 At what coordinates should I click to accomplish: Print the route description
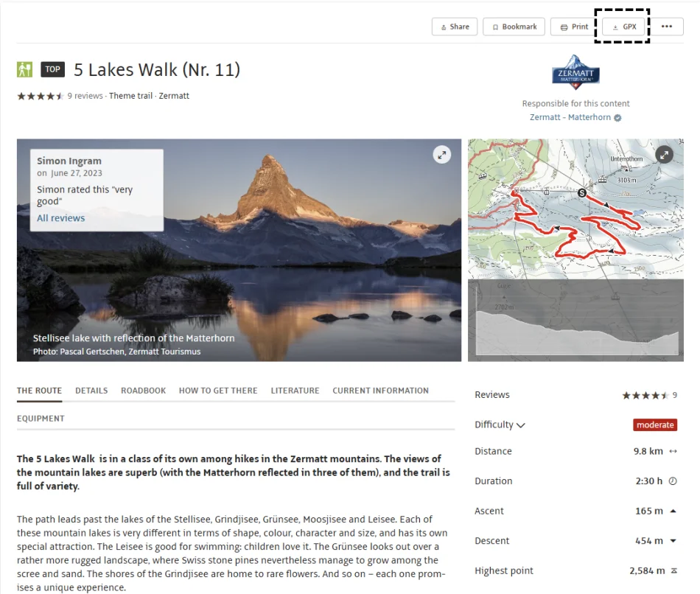(574, 27)
